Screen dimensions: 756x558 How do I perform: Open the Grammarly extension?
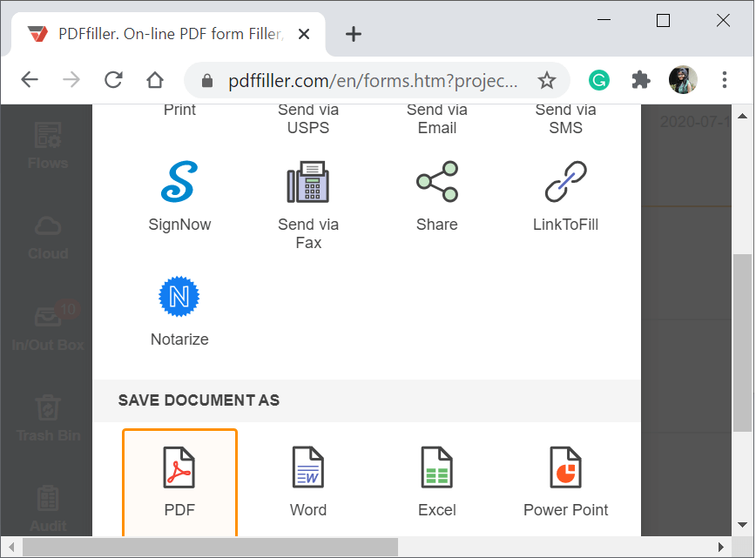tap(599, 80)
